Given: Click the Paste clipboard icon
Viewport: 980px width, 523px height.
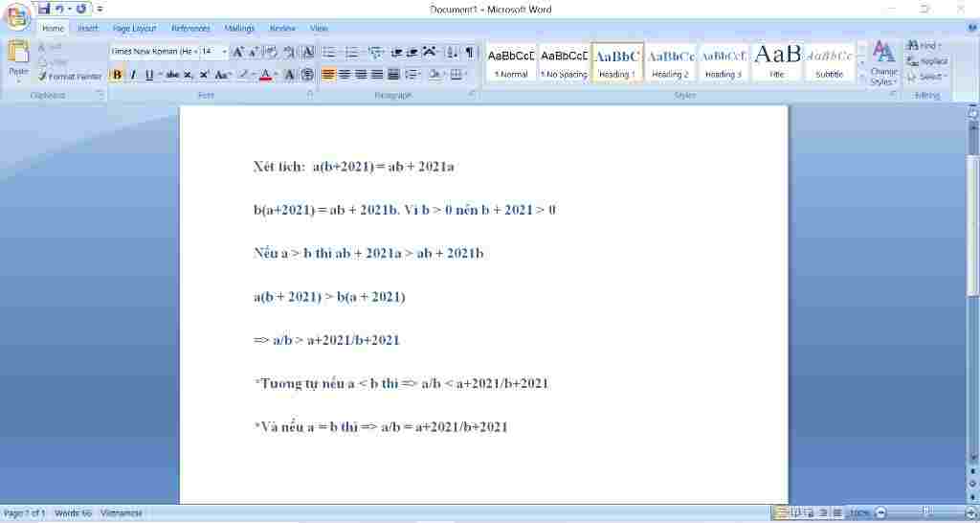Looking at the screenshot, I should coord(18,59).
